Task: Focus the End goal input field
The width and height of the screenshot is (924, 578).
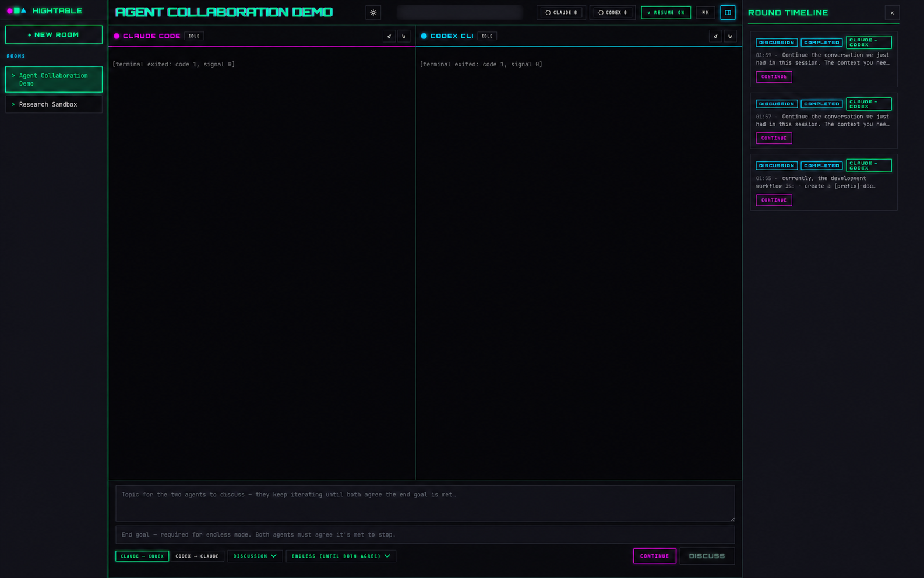Action: [425, 534]
